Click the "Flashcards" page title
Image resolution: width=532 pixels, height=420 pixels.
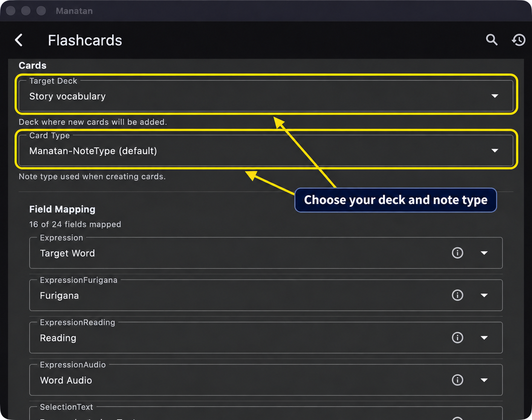85,40
